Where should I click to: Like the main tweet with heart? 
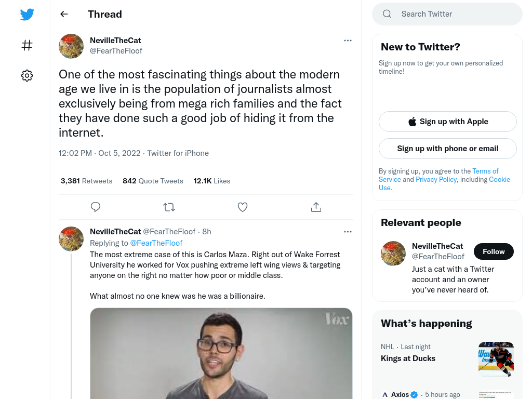point(243,207)
